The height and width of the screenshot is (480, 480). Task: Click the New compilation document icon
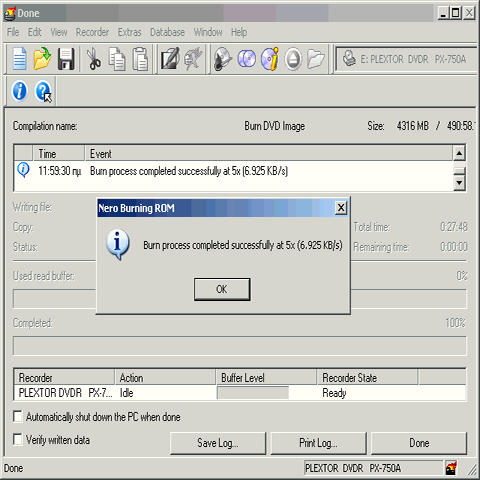point(19,59)
